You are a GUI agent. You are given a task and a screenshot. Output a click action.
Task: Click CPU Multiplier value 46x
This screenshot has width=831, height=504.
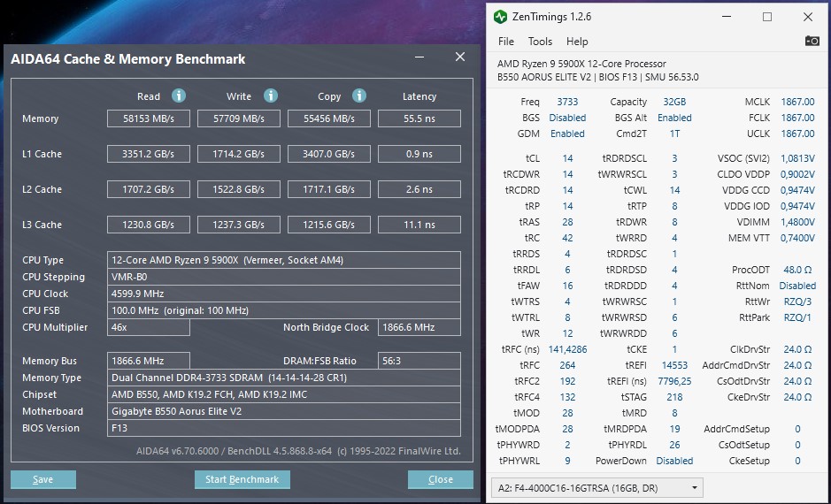click(149, 327)
